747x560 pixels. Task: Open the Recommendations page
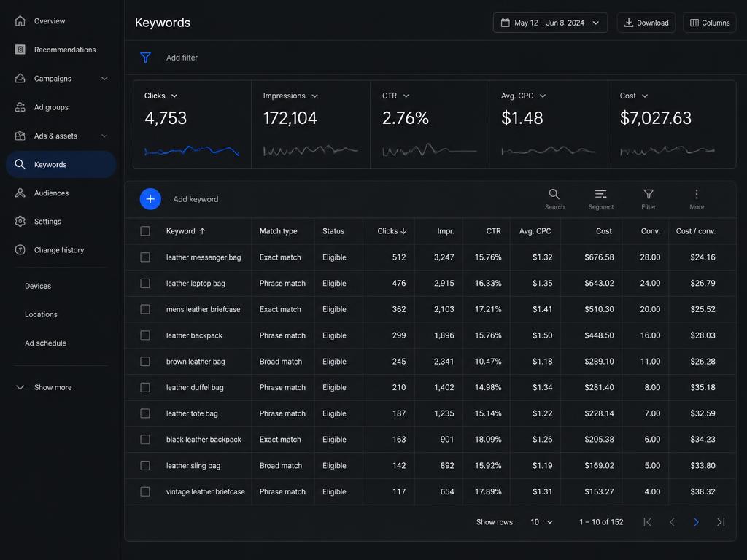coord(65,50)
